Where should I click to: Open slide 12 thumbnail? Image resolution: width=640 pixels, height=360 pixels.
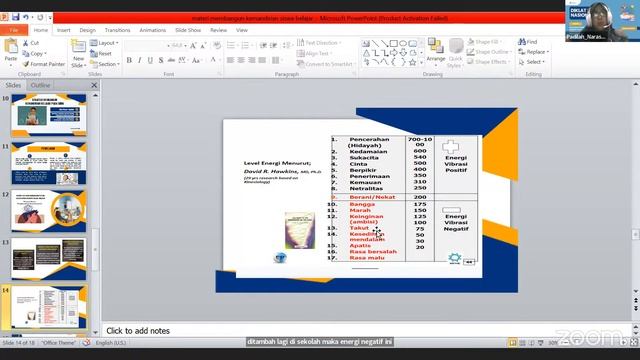click(x=49, y=211)
